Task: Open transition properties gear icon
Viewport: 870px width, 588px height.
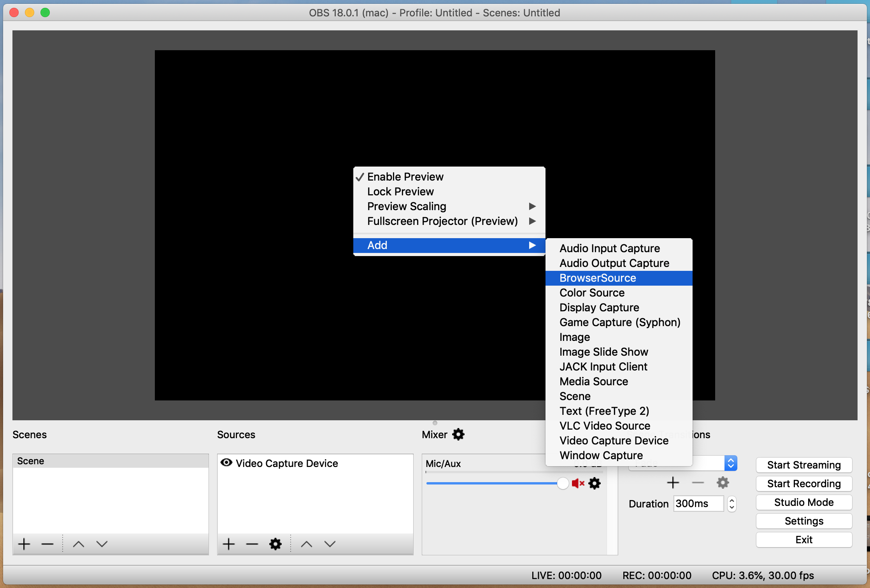Action: [x=723, y=483]
